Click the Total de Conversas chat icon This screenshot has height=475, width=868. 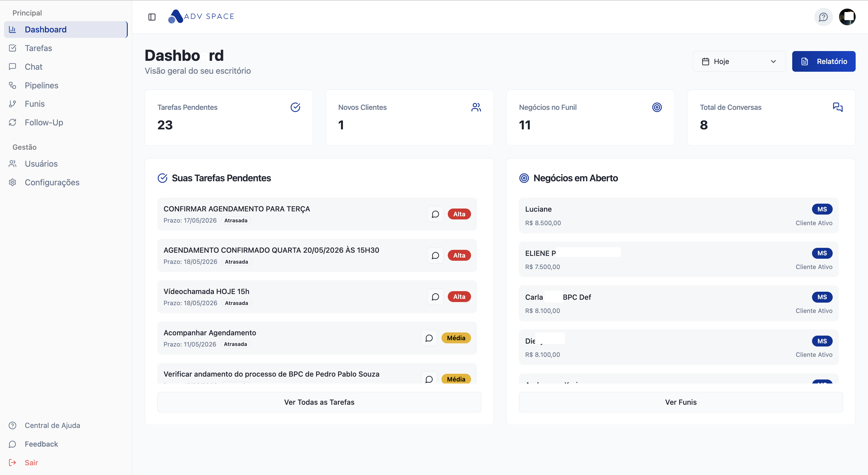pyautogui.click(x=837, y=107)
